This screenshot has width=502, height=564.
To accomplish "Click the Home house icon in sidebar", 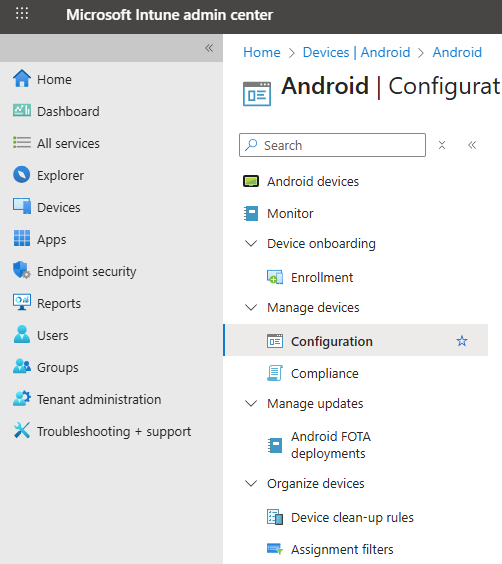I will 22,78.
